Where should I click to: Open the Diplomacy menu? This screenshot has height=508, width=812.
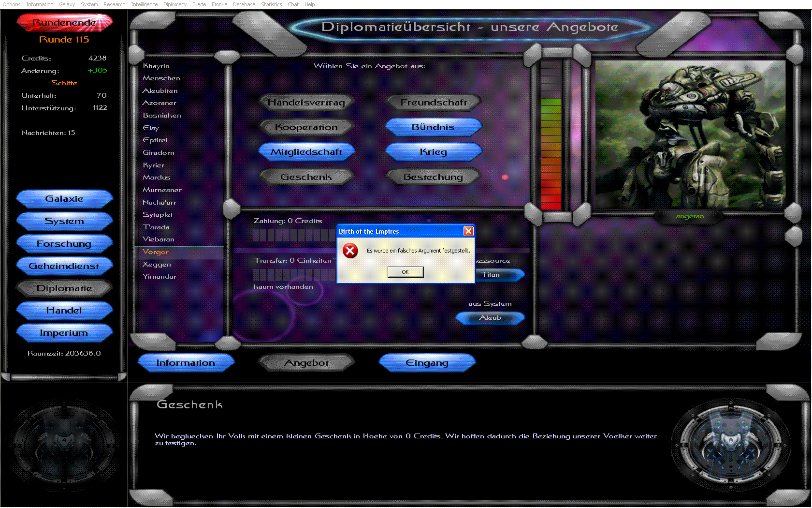click(174, 4)
